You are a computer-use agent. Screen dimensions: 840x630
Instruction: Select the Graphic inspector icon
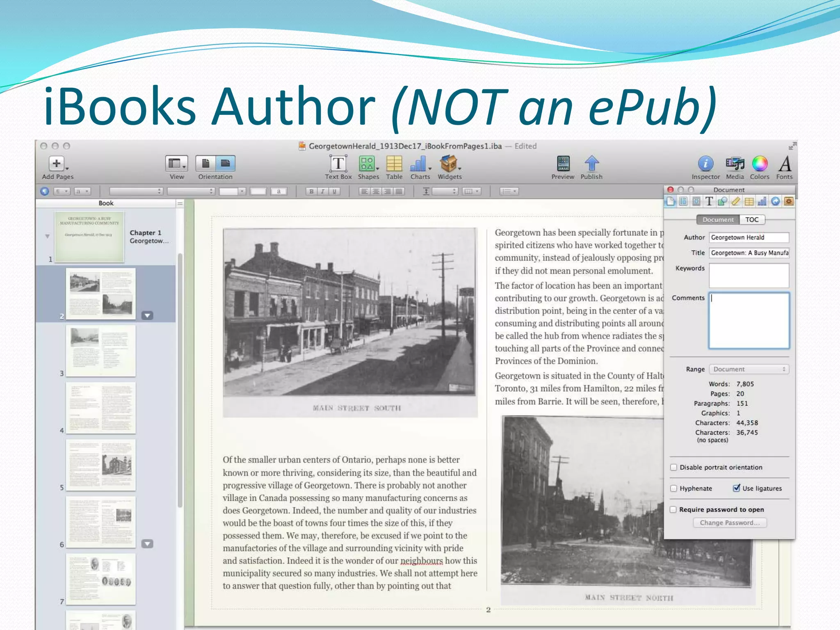(x=723, y=201)
